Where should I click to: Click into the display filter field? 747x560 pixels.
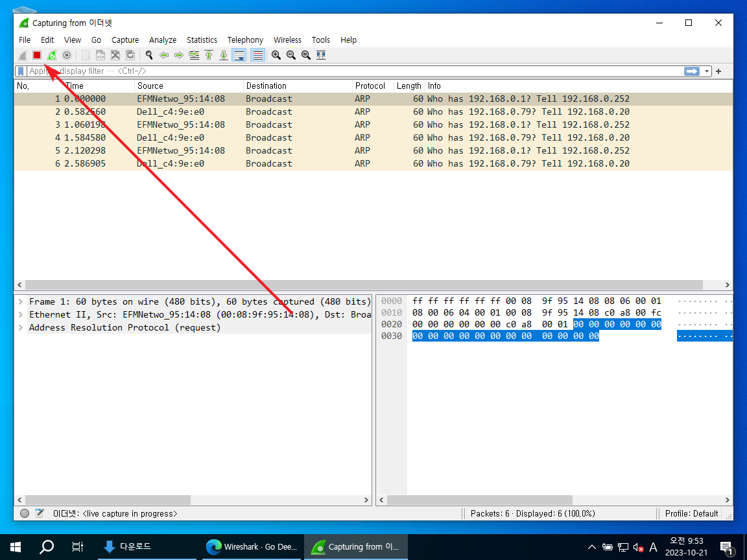point(355,71)
